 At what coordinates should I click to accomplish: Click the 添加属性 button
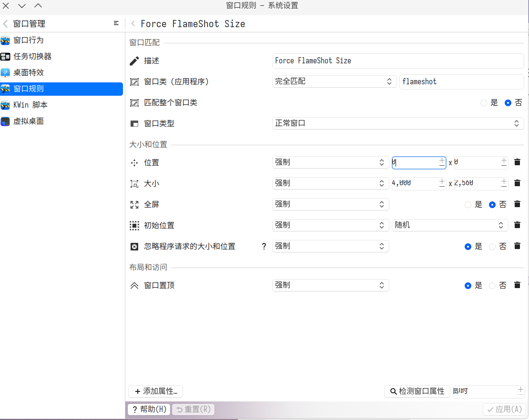pos(156,391)
